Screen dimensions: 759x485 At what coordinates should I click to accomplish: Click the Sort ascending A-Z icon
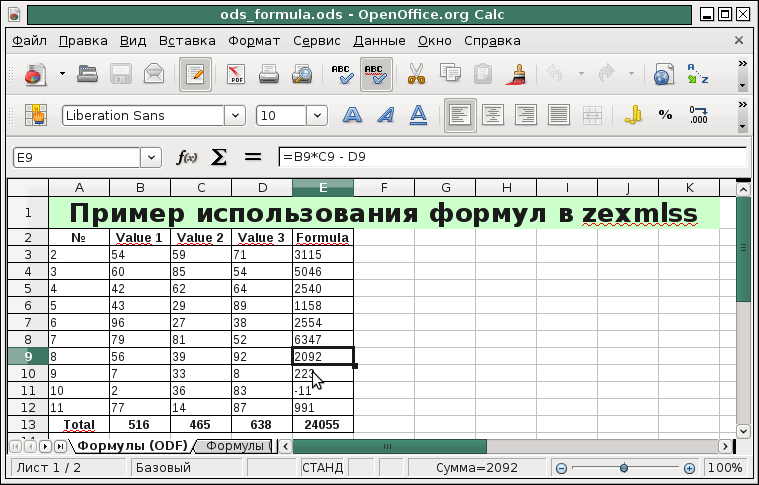[698, 74]
